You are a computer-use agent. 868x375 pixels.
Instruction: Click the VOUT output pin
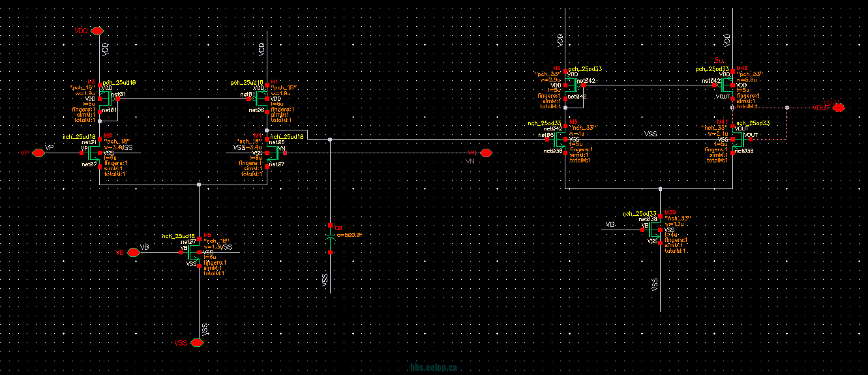point(838,107)
